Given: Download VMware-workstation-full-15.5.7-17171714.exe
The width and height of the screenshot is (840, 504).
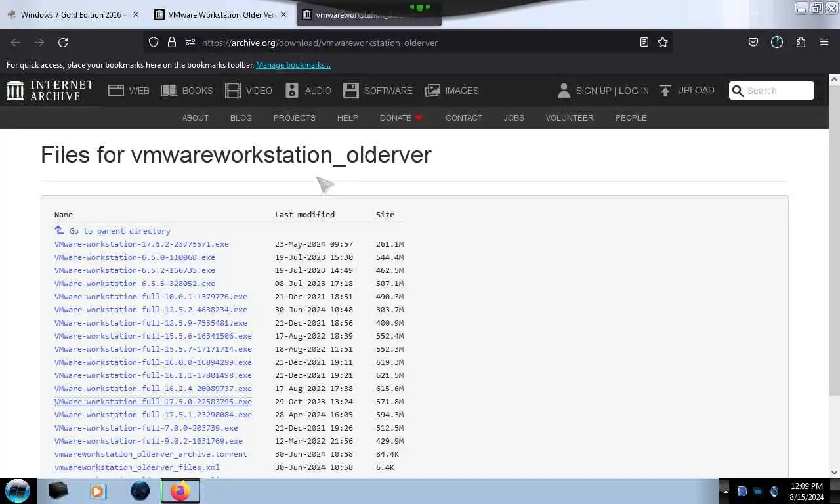Looking at the screenshot, I should pyautogui.click(x=153, y=349).
